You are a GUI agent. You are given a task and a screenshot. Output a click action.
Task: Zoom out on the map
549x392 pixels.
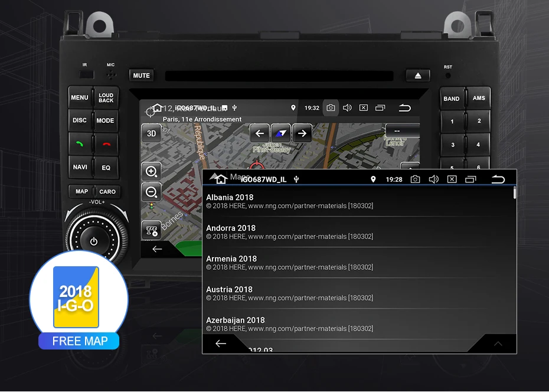pyautogui.click(x=151, y=192)
